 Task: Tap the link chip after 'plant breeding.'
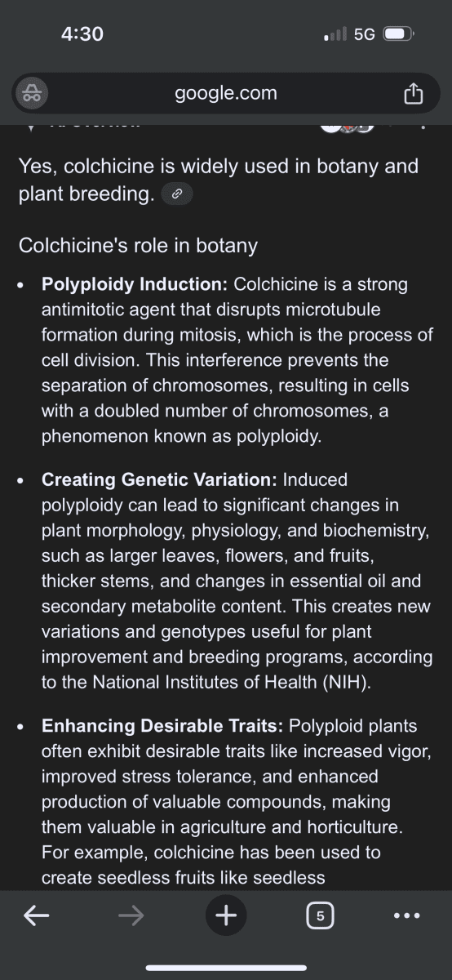pos(177,195)
